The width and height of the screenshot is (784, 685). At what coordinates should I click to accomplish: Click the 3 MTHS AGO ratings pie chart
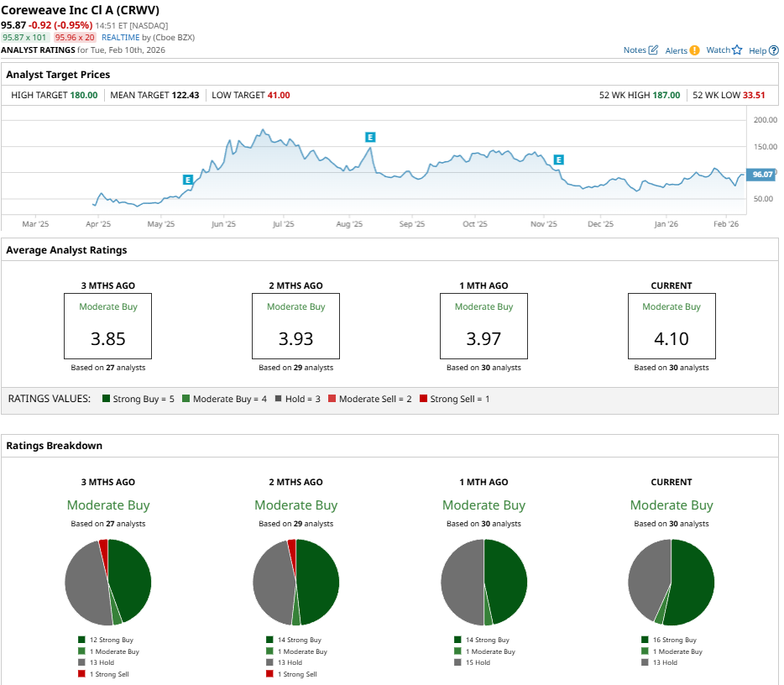108,582
